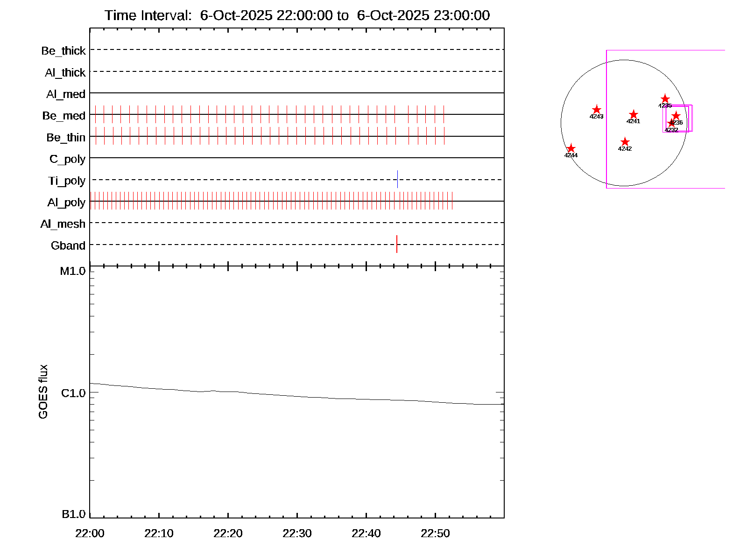The image size is (747, 560).
Task: Click the Time Interval title text
Action: click(297, 15)
